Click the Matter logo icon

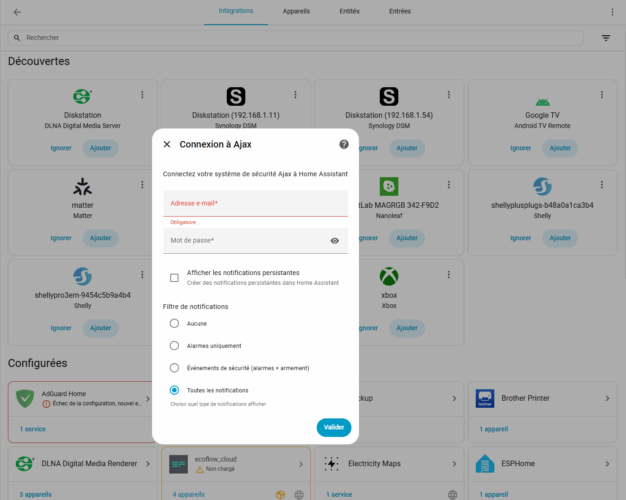83,187
